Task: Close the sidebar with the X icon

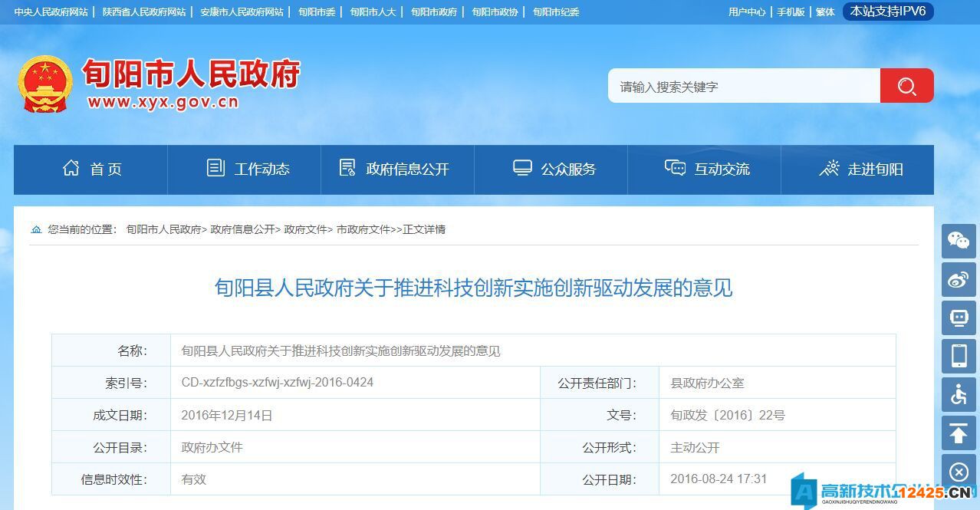Action: coord(958,472)
